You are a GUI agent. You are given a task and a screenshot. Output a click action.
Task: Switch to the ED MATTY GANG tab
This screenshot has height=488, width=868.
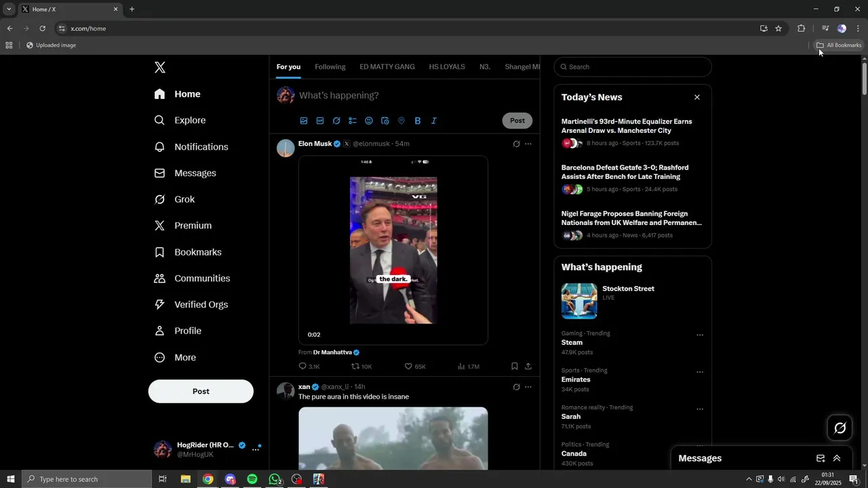[387, 67]
